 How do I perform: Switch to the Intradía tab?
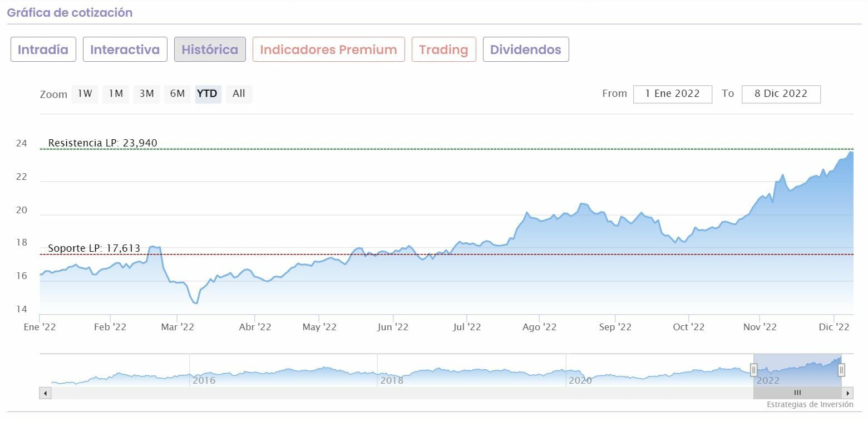pos(43,50)
